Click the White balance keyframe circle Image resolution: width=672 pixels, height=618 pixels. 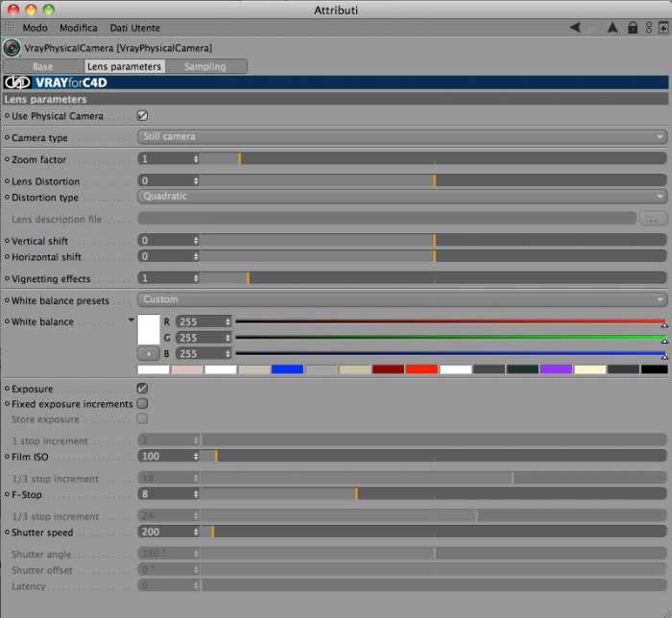click(7, 321)
